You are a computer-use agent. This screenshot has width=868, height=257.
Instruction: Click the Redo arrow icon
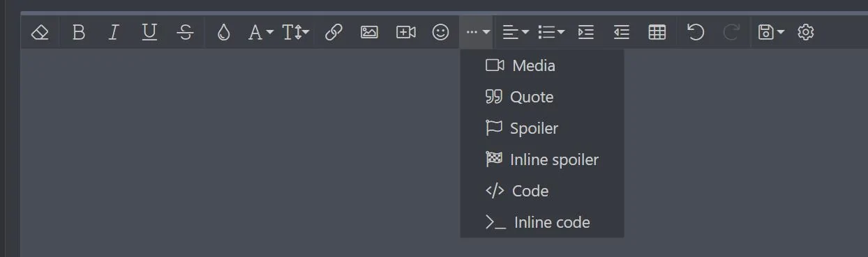pyautogui.click(x=731, y=32)
